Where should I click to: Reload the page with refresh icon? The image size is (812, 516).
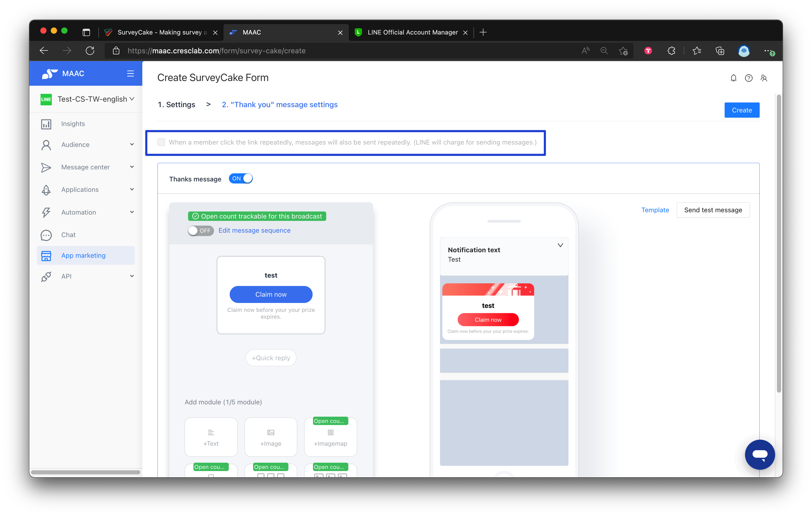coord(90,51)
